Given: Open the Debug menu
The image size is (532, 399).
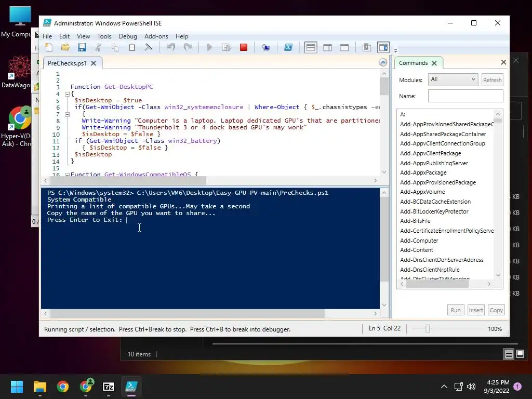Looking at the screenshot, I should [x=128, y=36].
